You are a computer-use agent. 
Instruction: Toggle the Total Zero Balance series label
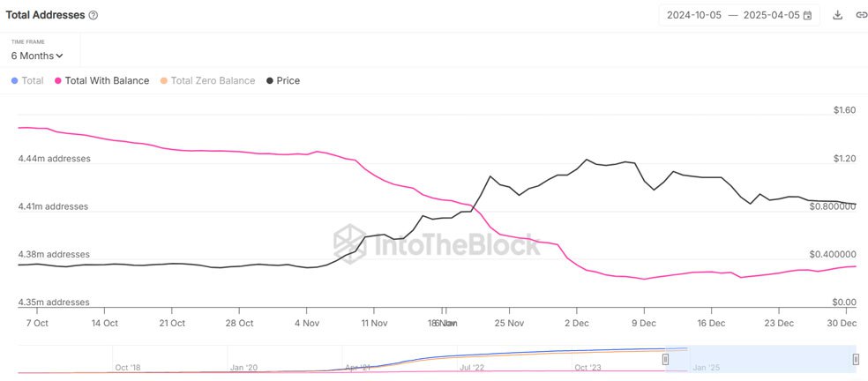(x=213, y=81)
